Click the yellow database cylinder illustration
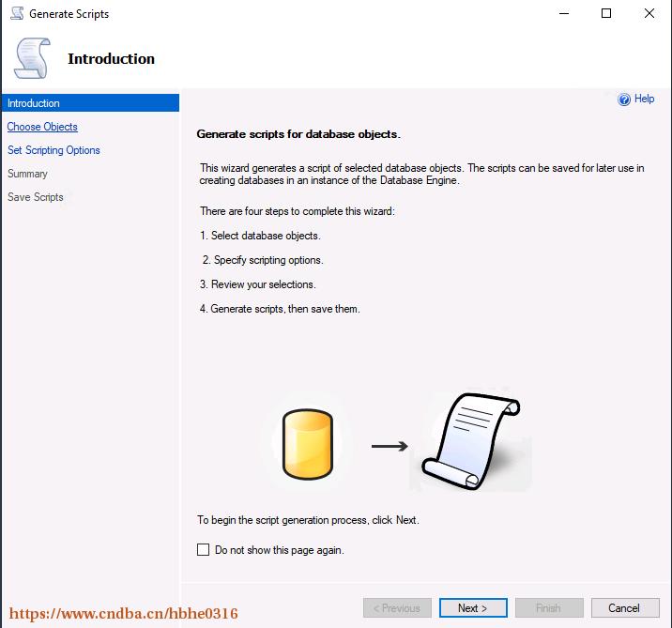This screenshot has width=672, height=628. pyautogui.click(x=308, y=444)
